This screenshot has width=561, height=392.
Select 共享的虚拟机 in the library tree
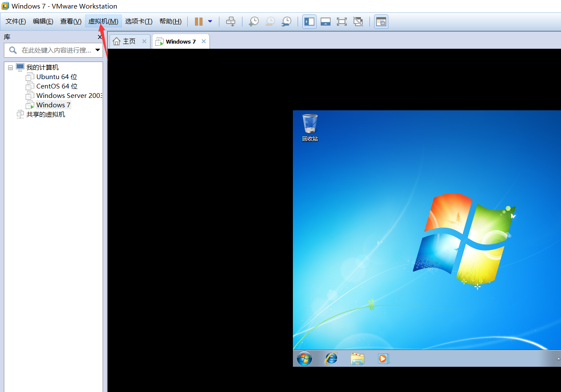tap(46, 115)
